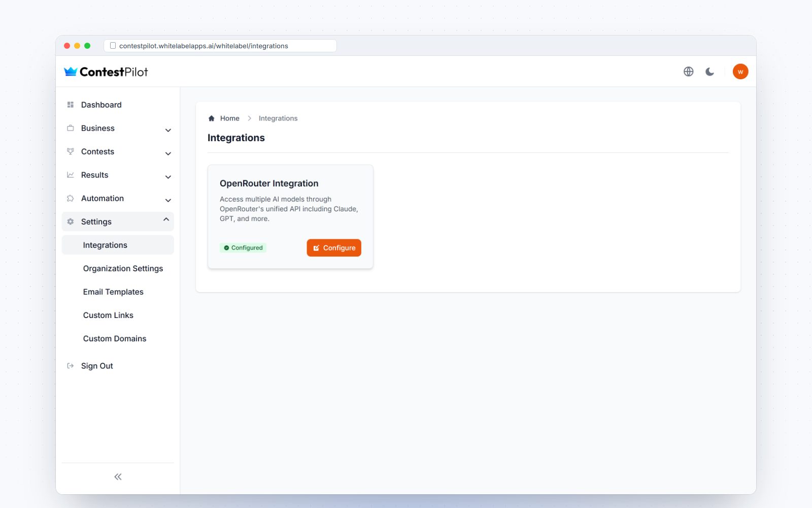The width and height of the screenshot is (812, 508).
Task: Click the Configure button
Action: coord(334,248)
